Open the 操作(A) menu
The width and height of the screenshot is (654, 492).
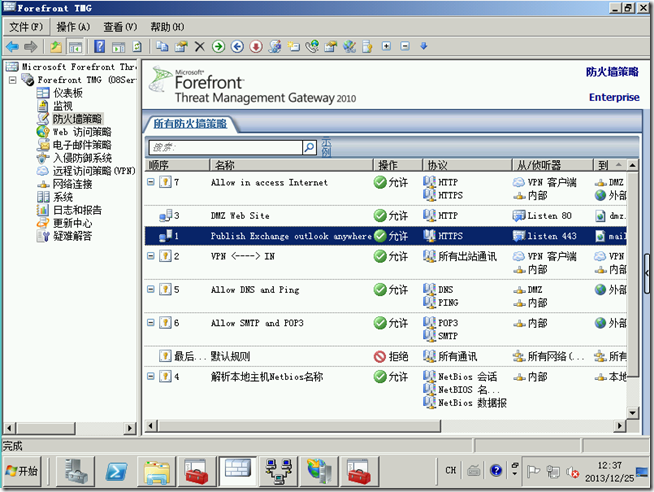tap(73, 27)
